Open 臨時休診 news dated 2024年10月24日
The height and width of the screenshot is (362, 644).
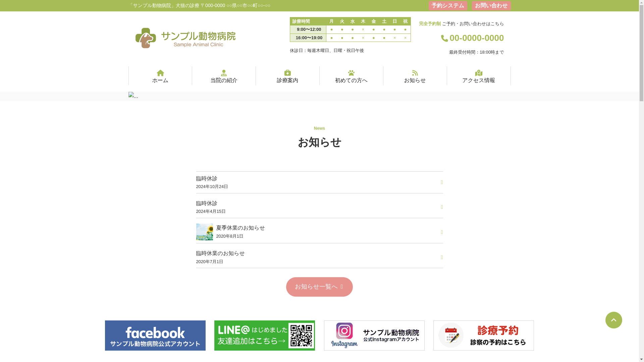coord(319,182)
